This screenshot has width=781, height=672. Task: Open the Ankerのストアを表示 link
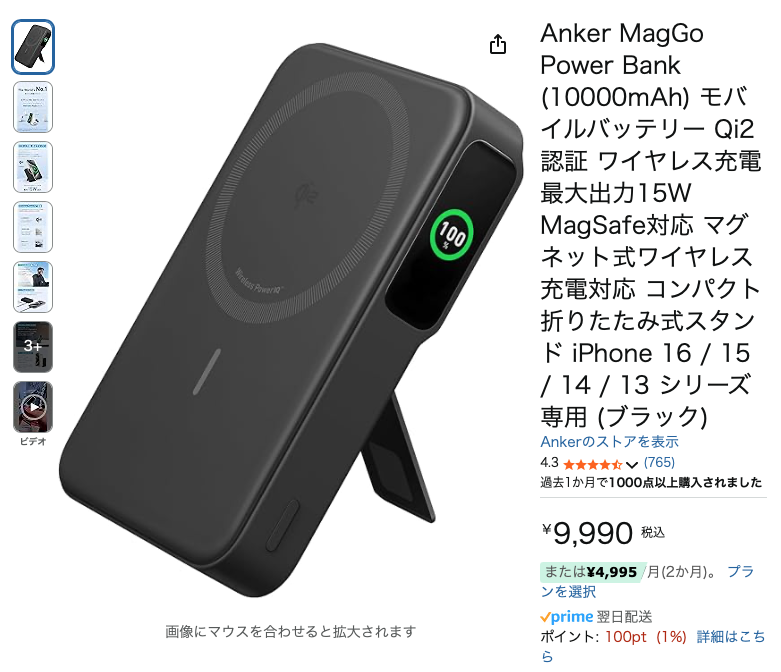pyautogui.click(x=609, y=442)
